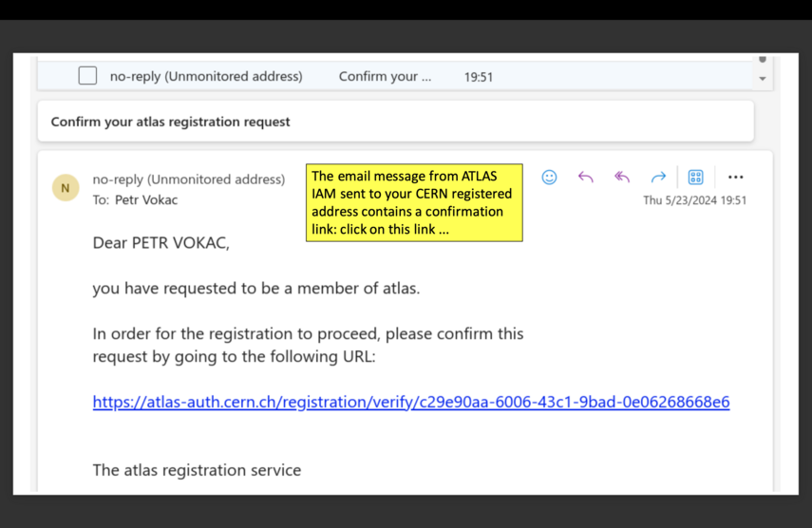
Task: Open More actions three-dot menu
Action: coord(735,178)
